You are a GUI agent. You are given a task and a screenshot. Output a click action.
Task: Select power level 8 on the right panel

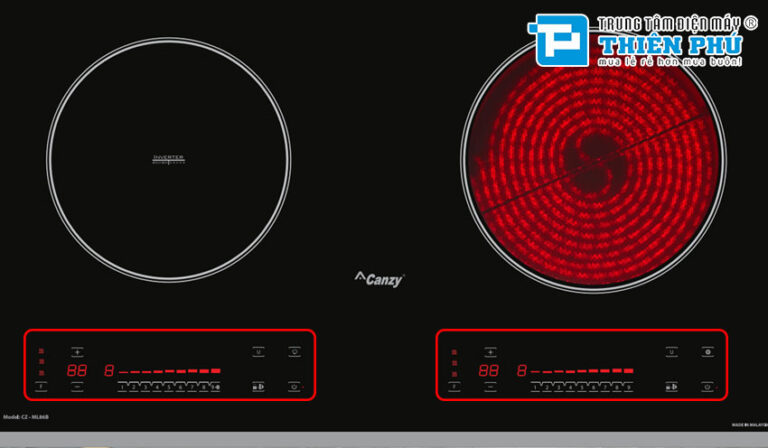click(x=617, y=387)
